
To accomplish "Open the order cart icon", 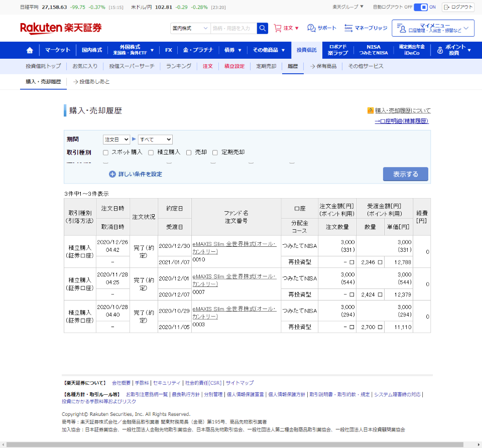I will coord(278,28).
